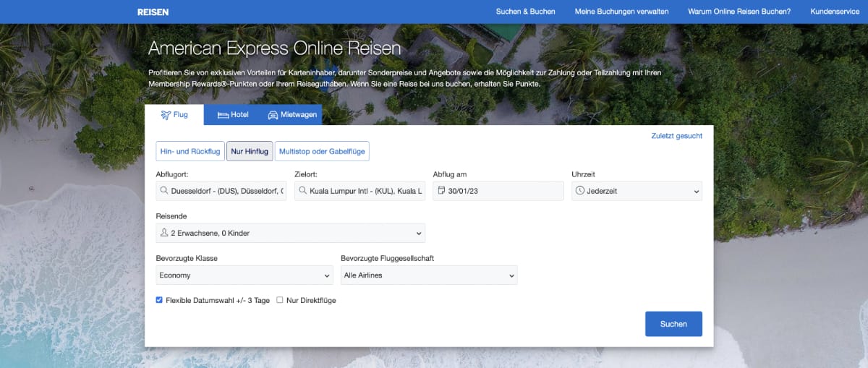Open Warum Online Reisen Buchen?
Image resolution: width=868 pixels, height=368 pixels.
pyautogui.click(x=739, y=12)
